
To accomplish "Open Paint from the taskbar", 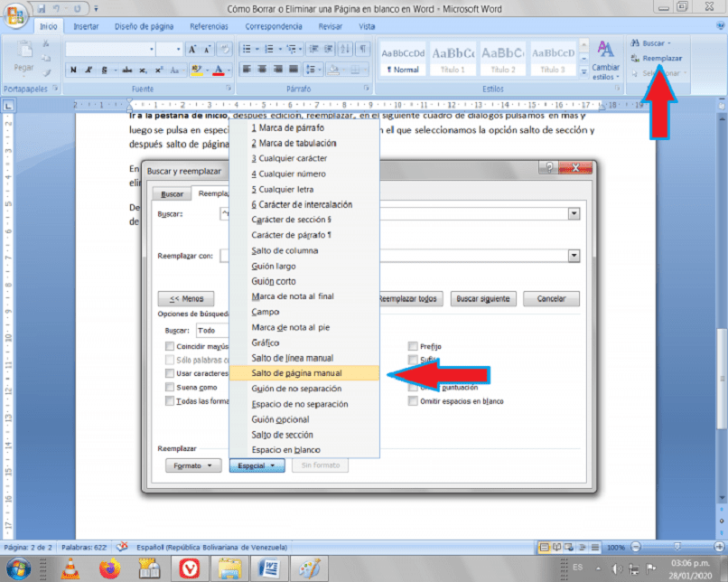I will point(309,568).
